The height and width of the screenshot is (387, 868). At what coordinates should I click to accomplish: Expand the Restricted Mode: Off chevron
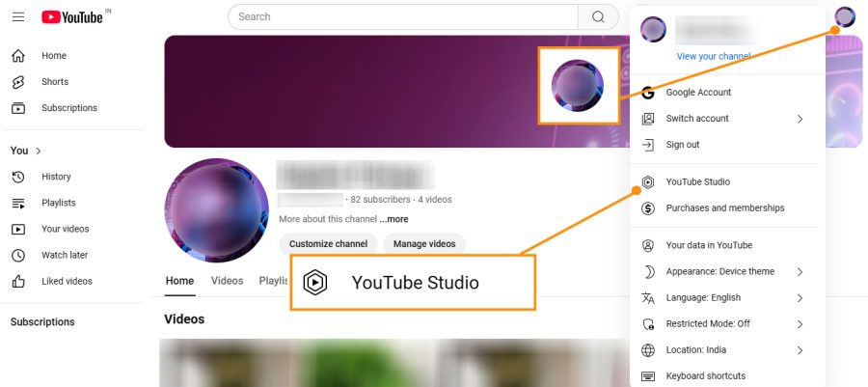(800, 324)
